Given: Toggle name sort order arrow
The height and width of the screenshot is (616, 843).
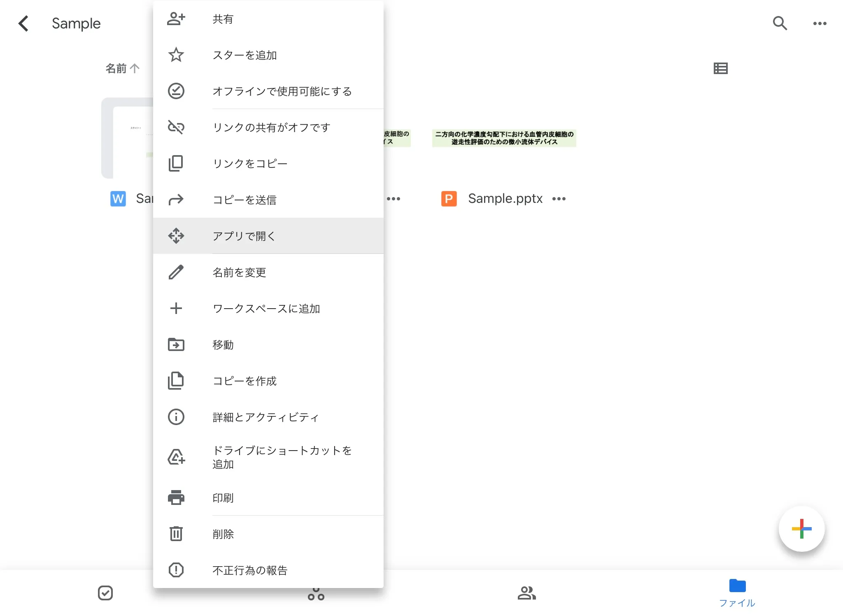Looking at the screenshot, I should [x=135, y=68].
